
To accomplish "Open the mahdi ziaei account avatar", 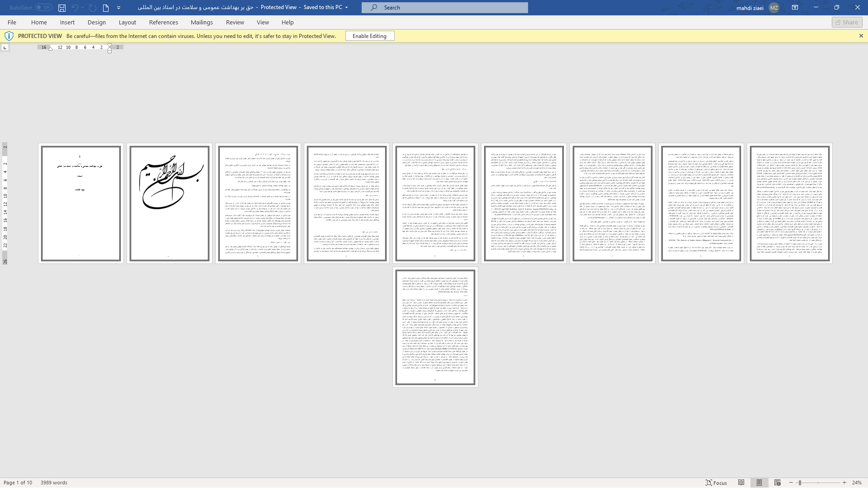I will point(774,8).
